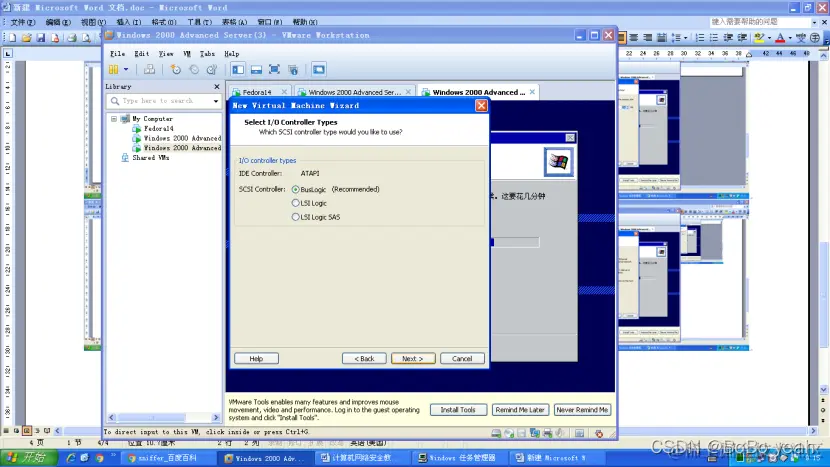Click the Help button in wizard
Screen dimensions: 830x467
256,358
